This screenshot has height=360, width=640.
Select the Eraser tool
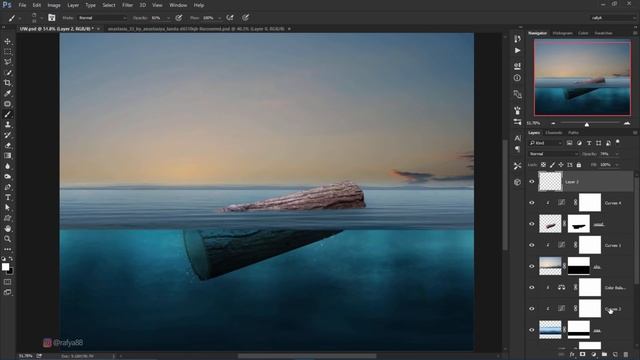(x=7, y=145)
